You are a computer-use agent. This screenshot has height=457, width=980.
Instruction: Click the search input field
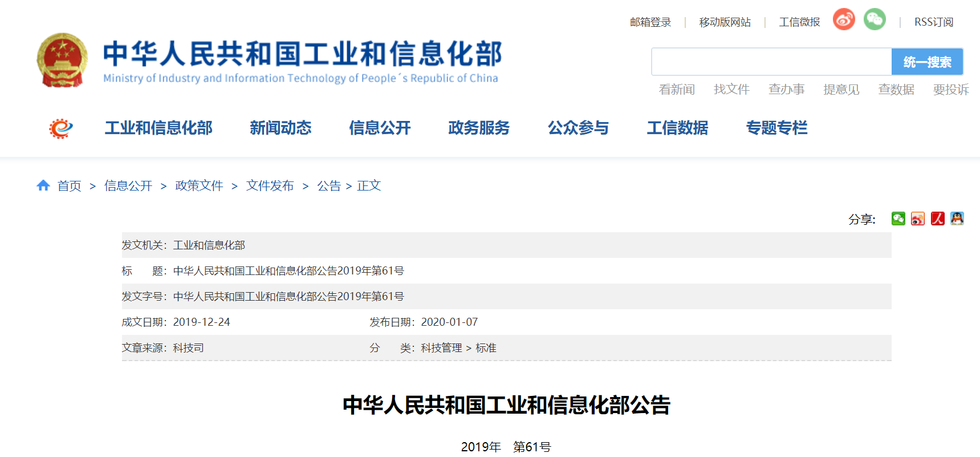pyautogui.click(x=772, y=62)
